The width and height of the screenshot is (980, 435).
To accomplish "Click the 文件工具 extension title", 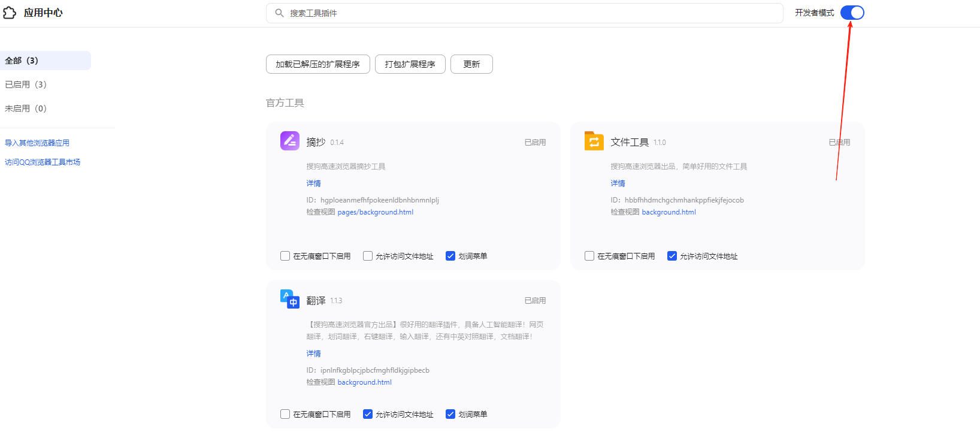I will click(x=630, y=142).
